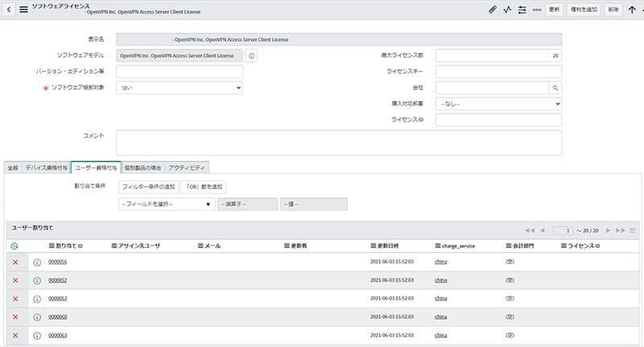Open the 演算子 operator selector
Viewport: 644px width, 347px height.
[x=247, y=204]
